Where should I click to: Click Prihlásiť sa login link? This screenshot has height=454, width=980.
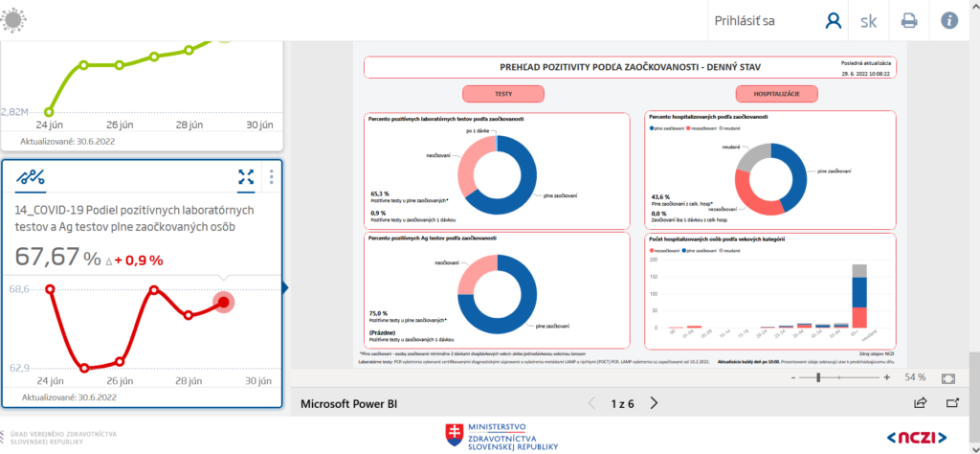tap(745, 21)
